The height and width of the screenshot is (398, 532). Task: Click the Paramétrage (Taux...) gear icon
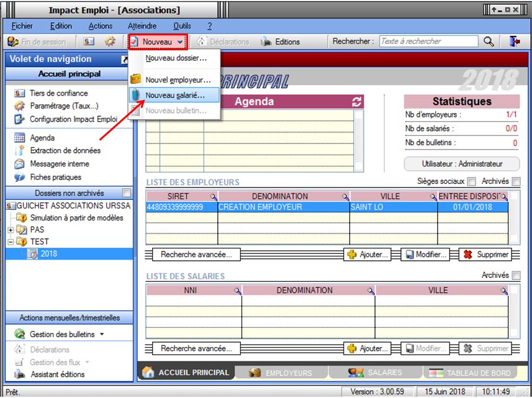point(19,106)
